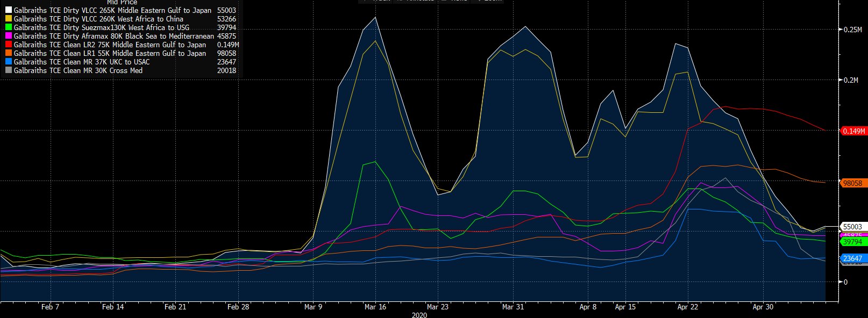Click the orange 98058 axis price tag

[852, 183]
